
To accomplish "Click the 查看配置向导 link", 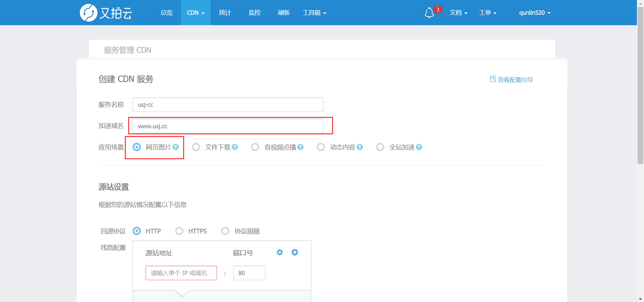I will (512, 80).
